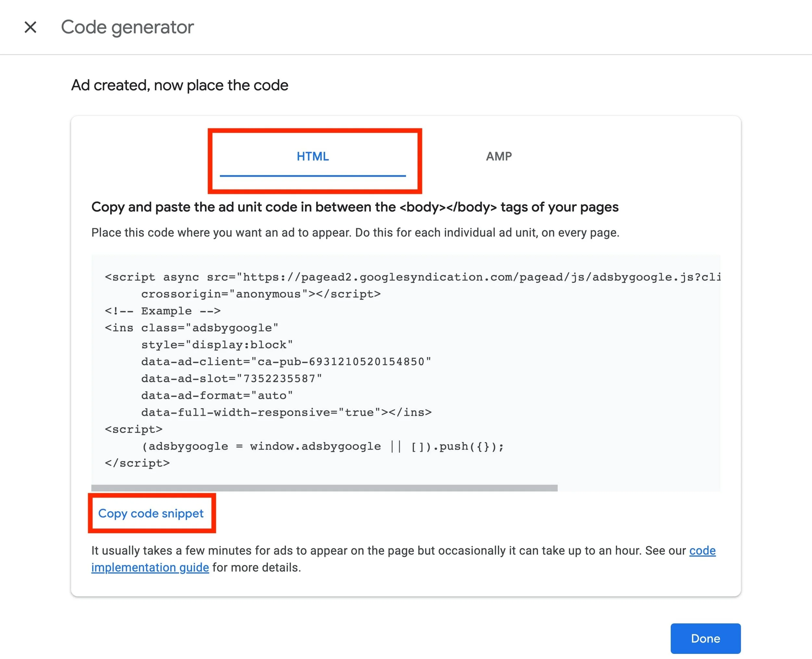Close the Code generator dialog

[x=31, y=27]
